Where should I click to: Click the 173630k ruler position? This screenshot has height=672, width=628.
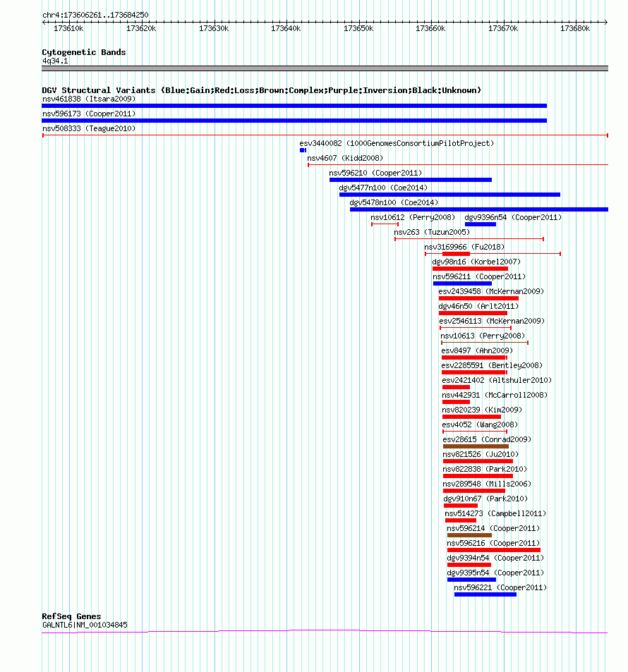(214, 28)
